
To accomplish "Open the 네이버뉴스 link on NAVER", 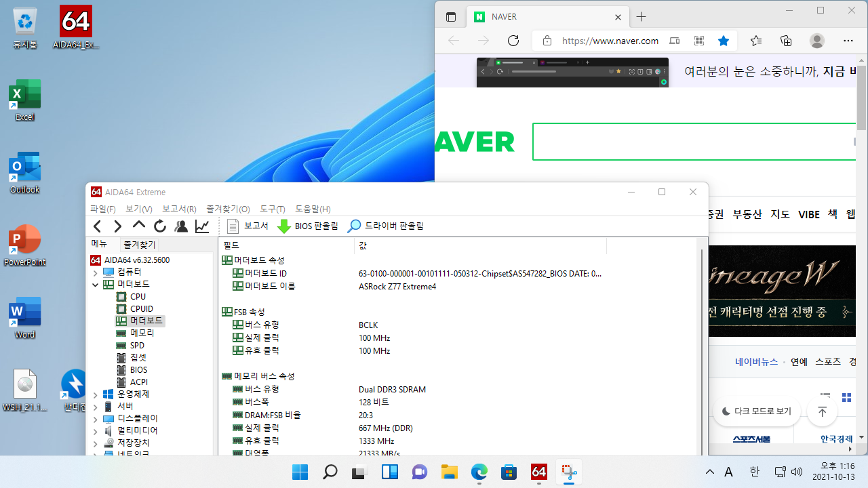I will [756, 361].
